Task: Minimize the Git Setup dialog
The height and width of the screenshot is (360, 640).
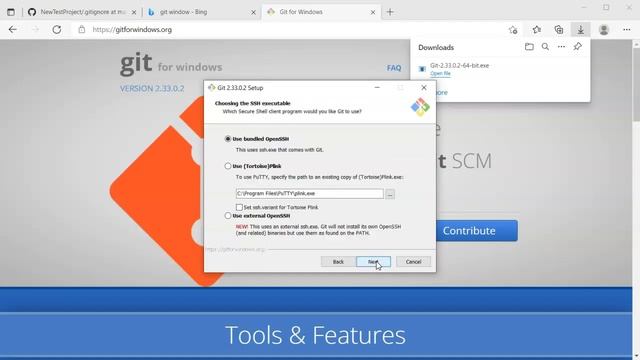Action: click(377, 88)
